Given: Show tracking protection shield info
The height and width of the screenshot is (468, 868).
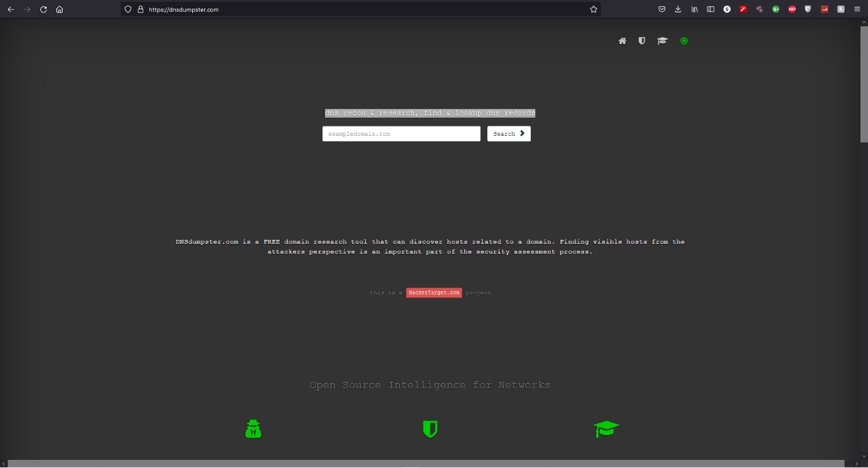Looking at the screenshot, I should 128,9.
